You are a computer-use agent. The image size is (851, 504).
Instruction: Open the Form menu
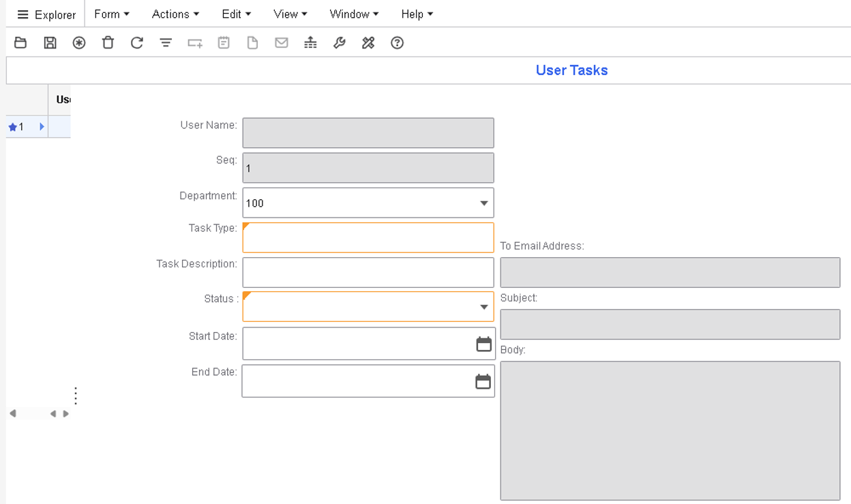(x=112, y=14)
